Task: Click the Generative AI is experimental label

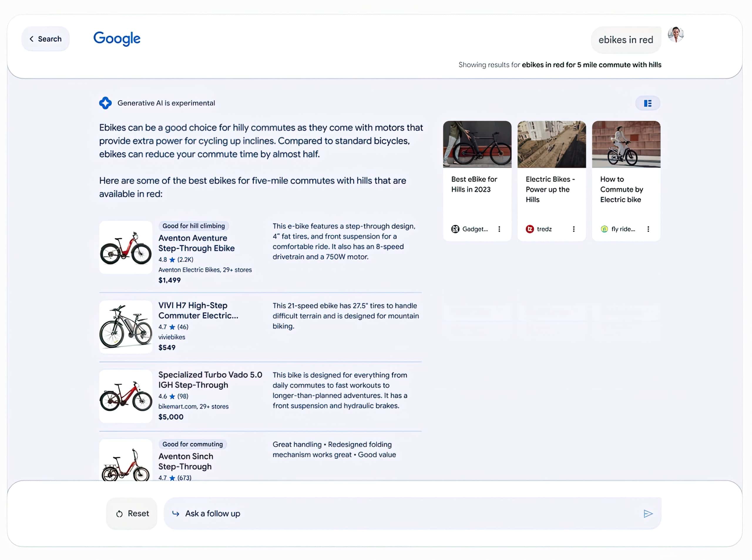Action: 166,103
